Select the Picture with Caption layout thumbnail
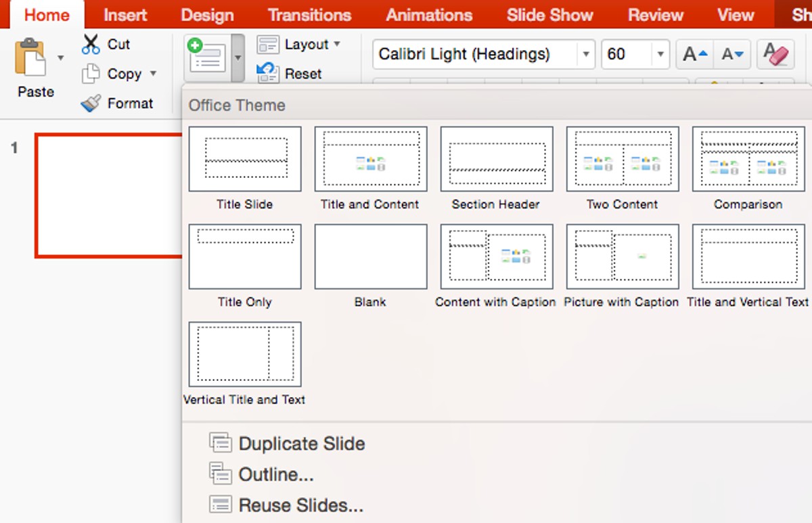 click(623, 257)
